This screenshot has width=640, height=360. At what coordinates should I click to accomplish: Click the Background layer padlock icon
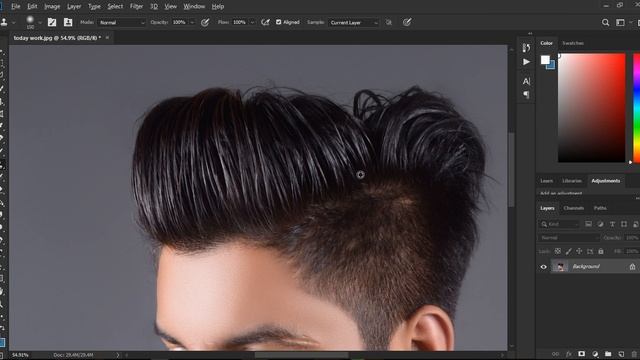[632, 267]
